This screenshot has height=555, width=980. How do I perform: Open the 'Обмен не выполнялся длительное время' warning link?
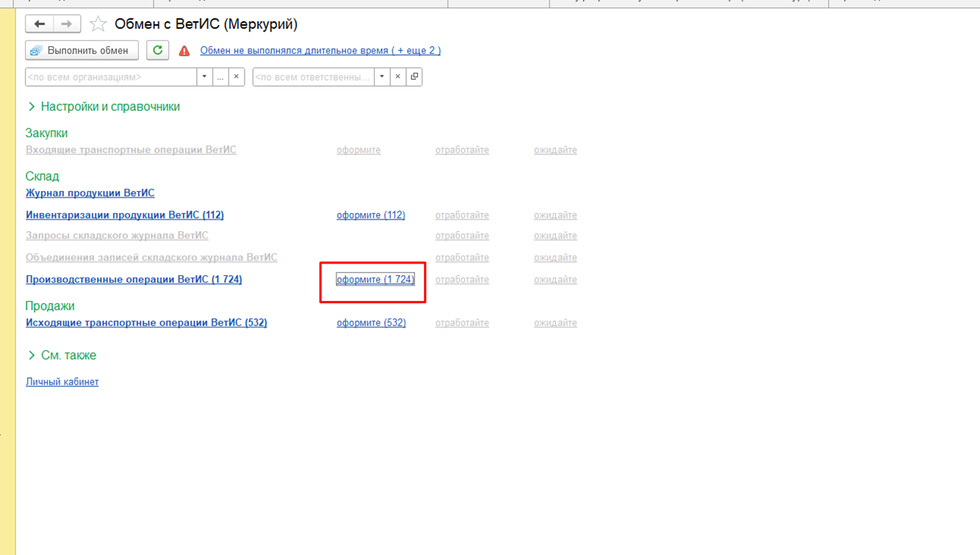point(320,51)
